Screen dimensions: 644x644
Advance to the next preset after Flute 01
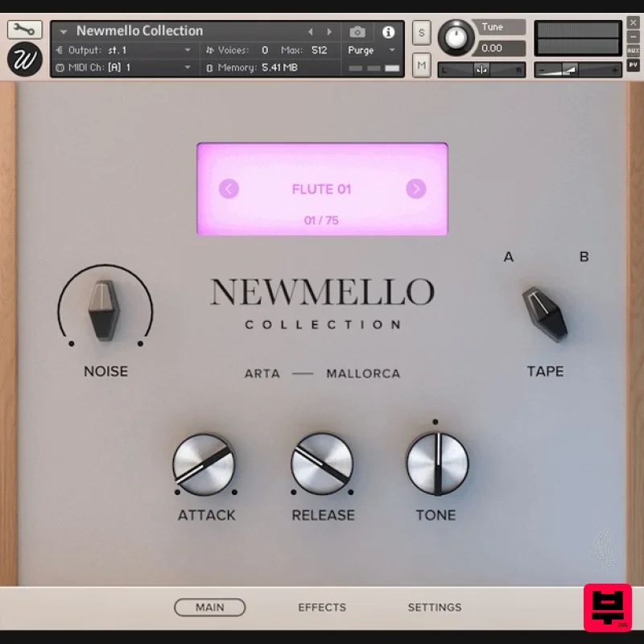point(416,189)
